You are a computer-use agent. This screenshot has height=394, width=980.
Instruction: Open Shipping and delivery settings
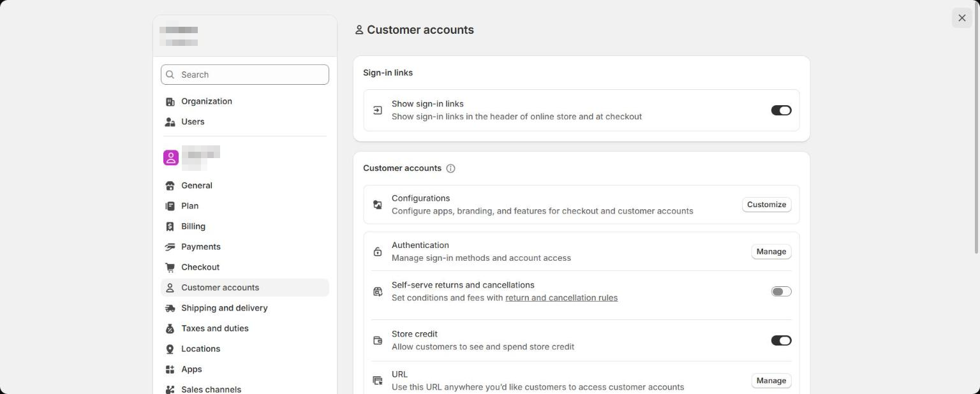point(245,308)
